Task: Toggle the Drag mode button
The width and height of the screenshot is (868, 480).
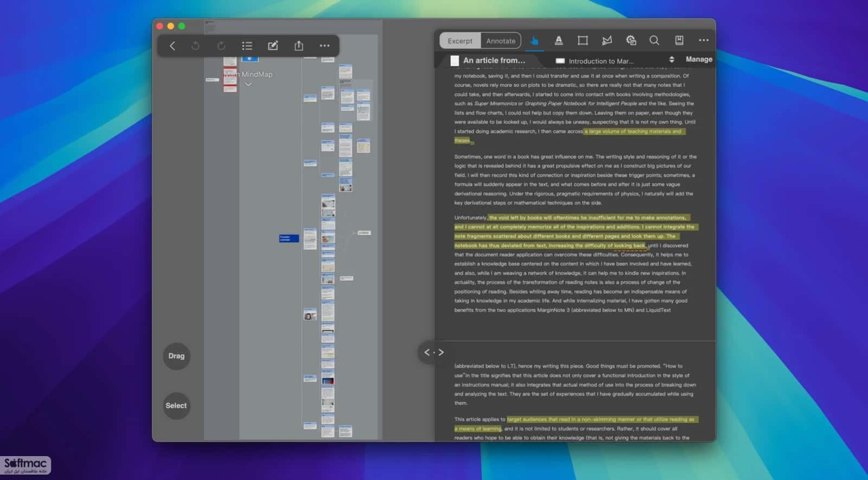Action: (176, 356)
